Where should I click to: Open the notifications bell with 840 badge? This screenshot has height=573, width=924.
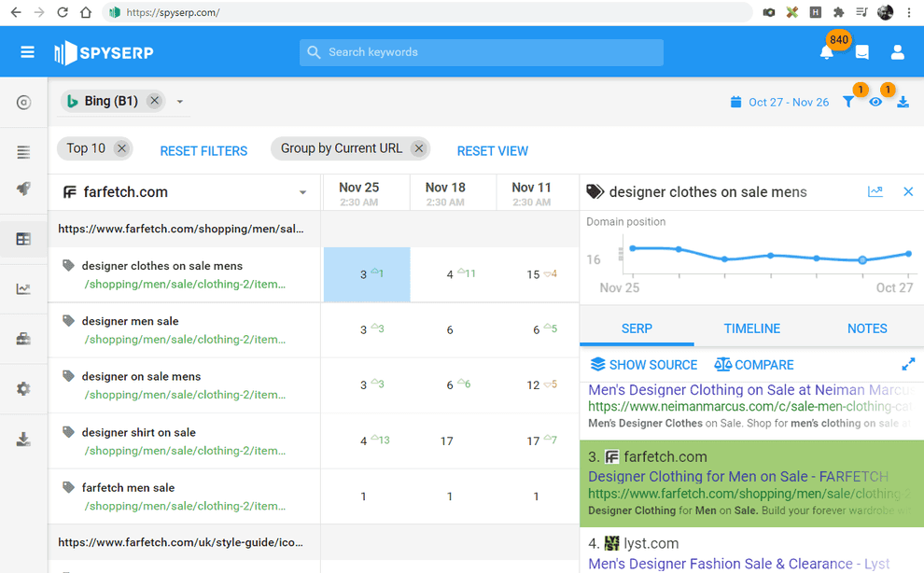pyautogui.click(x=826, y=52)
